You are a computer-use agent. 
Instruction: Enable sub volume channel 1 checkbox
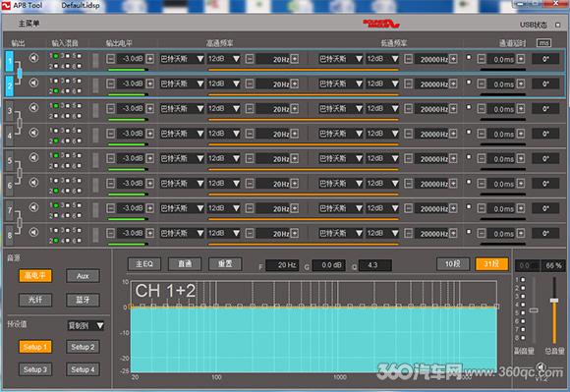coord(523,279)
